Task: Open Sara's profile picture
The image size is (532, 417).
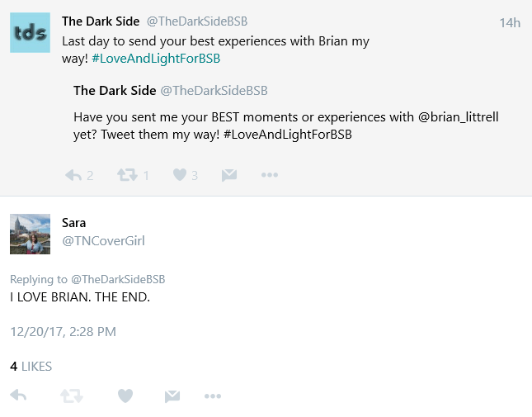Action: (30, 234)
